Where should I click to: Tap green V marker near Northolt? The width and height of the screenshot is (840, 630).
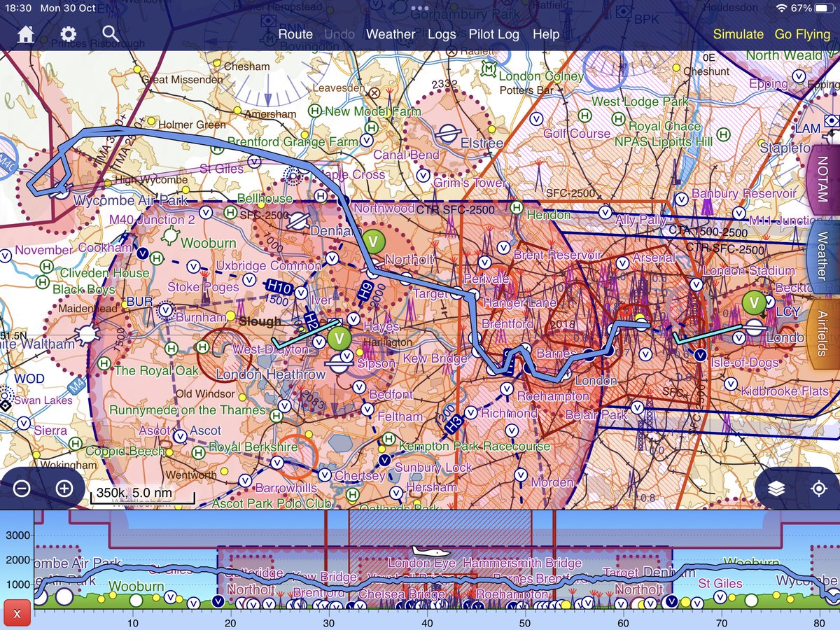374,241
